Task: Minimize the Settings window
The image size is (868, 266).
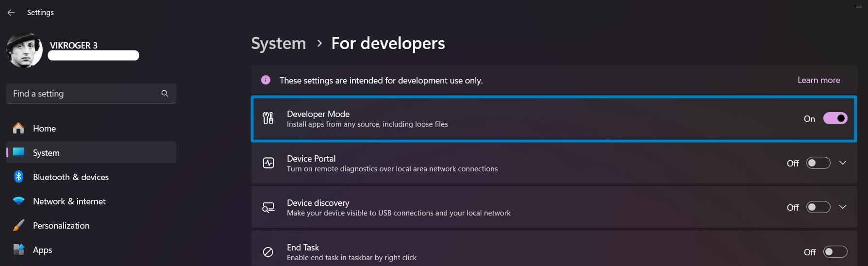Action: tap(859, 7)
